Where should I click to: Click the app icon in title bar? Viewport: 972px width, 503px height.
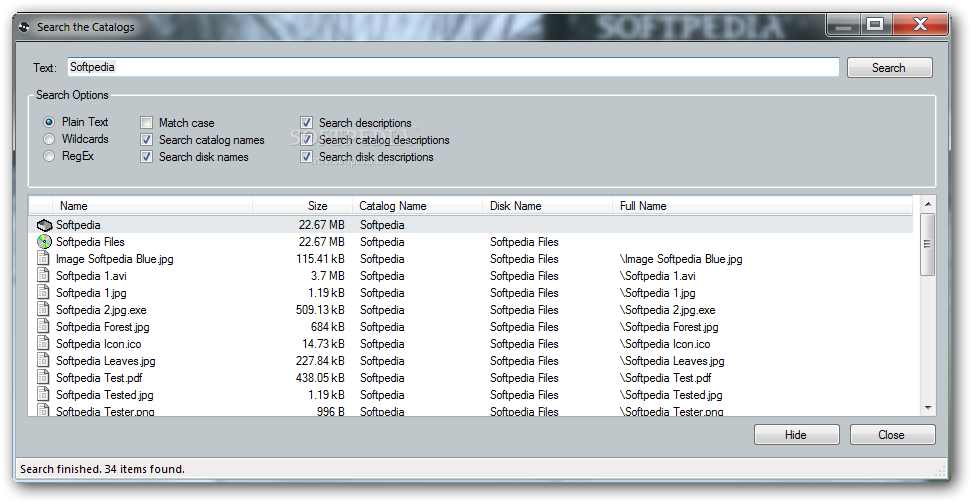click(25, 27)
